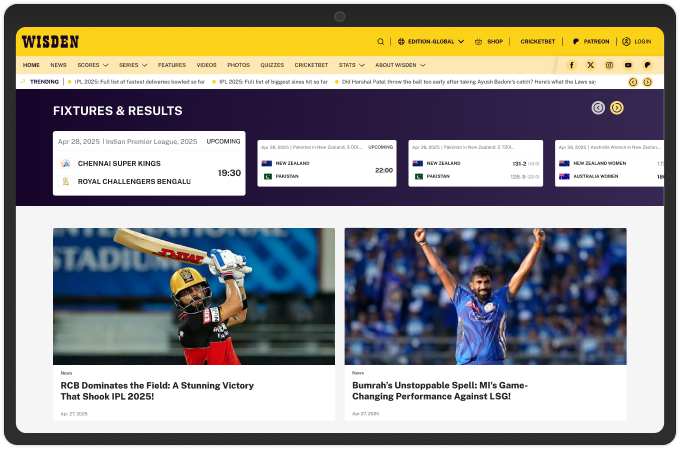The image size is (680, 449).
Task: Click the Login link
Action: 643,42
